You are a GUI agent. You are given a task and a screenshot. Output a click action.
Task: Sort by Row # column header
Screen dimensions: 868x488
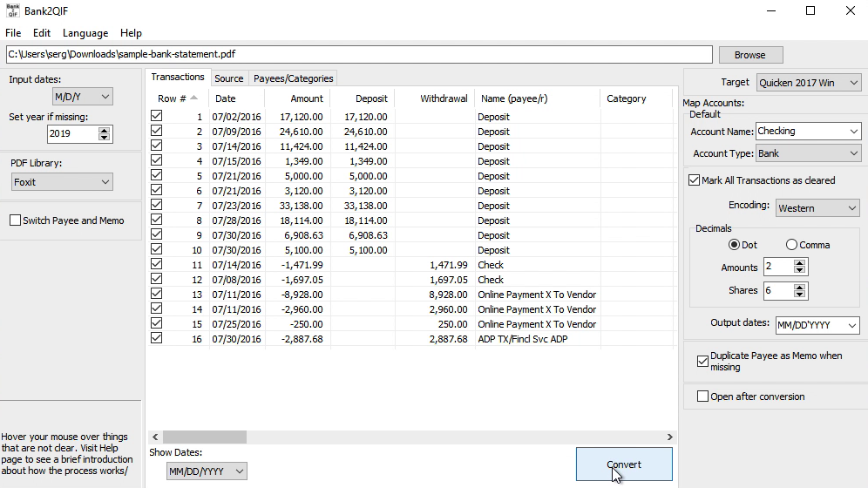pos(179,98)
